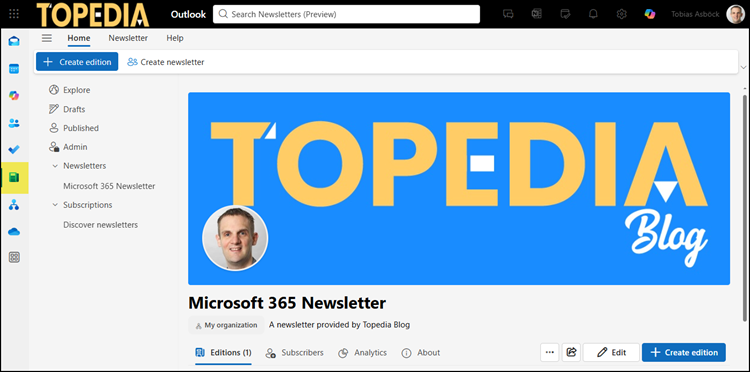The height and width of the screenshot is (373, 750).
Task: Switch to the Newsletter ribbon tab
Action: pos(128,38)
